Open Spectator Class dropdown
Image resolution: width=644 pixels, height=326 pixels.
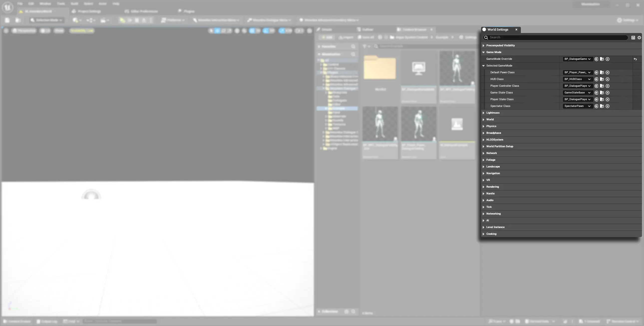(x=577, y=106)
